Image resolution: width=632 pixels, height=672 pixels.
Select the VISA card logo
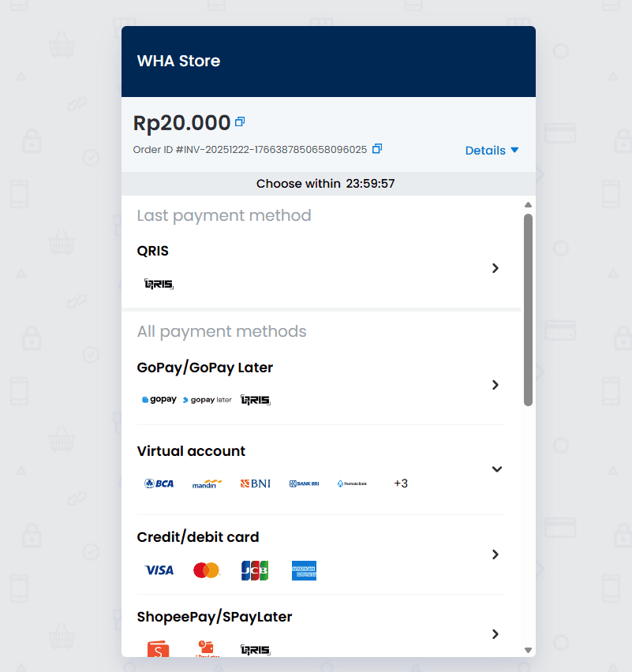(x=159, y=570)
